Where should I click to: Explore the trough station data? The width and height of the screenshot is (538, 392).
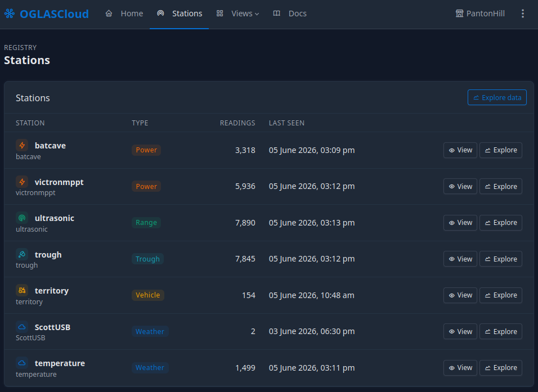pyautogui.click(x=501, y=259)
